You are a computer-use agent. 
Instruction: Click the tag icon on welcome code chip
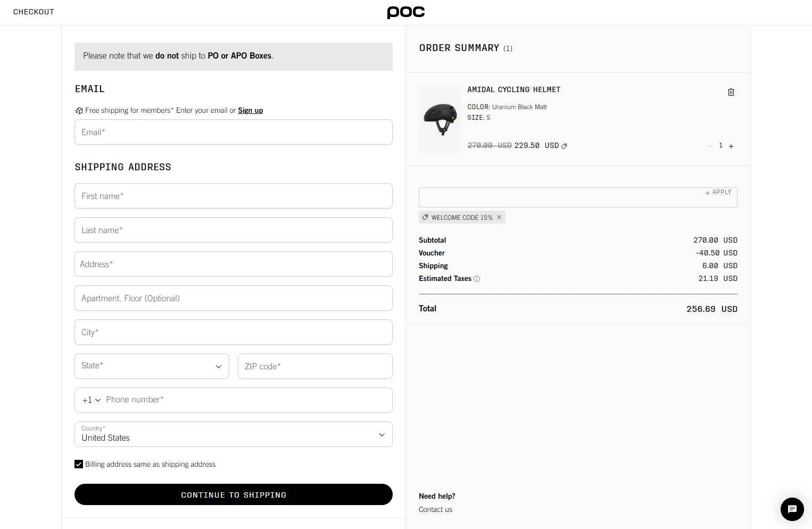[425, 217]
